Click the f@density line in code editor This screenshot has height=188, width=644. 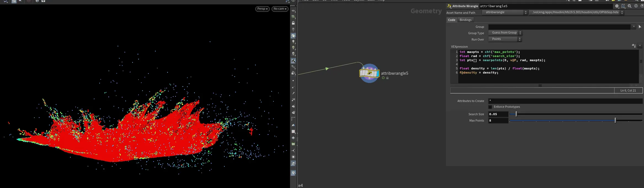pyautogui.click(x=479, y=72)
